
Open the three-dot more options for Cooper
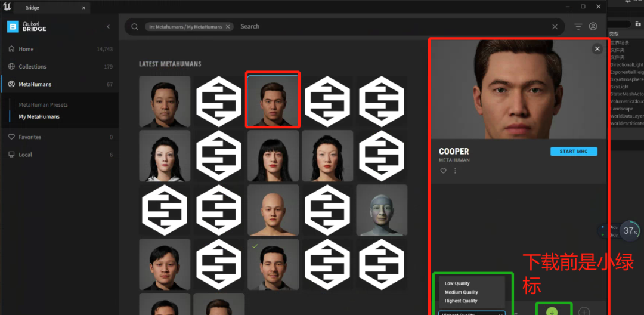tap(455, 171)
